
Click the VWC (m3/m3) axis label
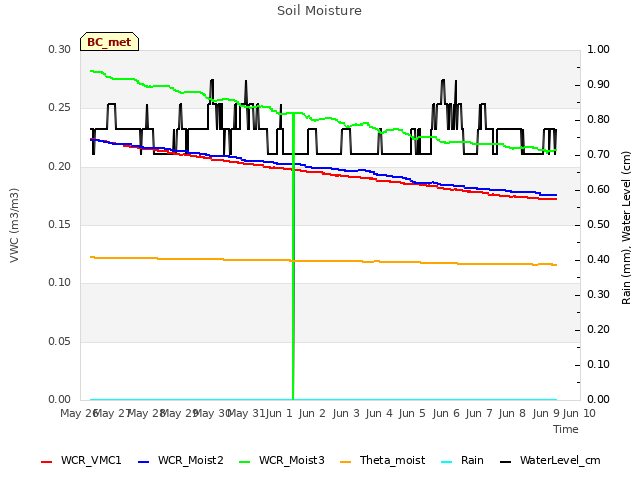coord(14,225)
